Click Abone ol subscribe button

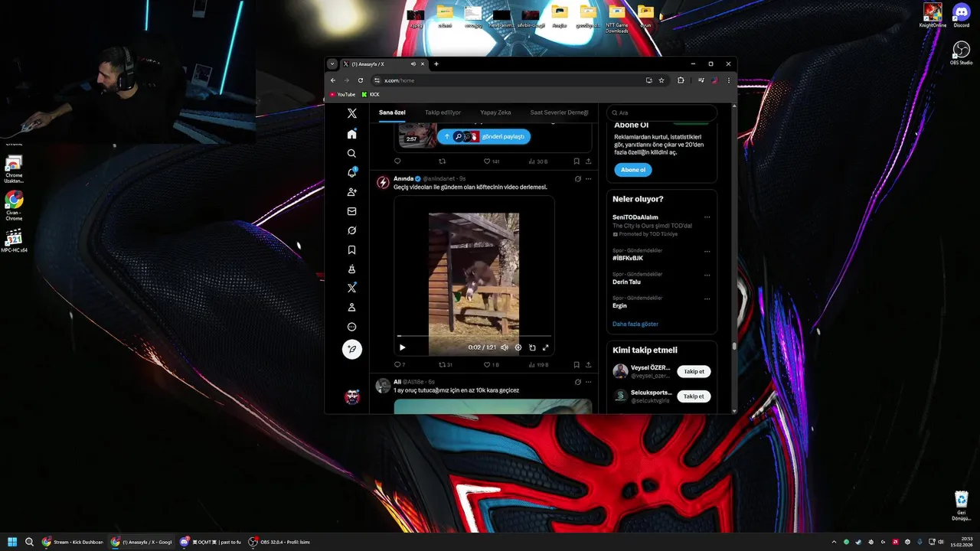(633, 170)
